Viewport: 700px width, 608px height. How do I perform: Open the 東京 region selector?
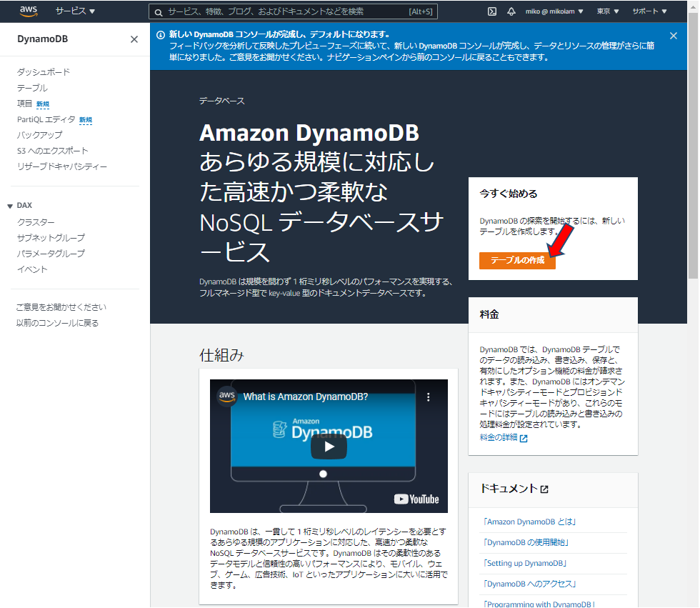pos(608,11)
